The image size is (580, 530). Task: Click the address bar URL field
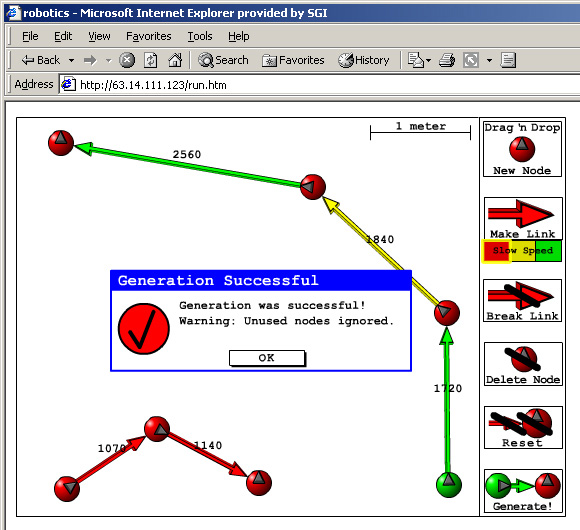tap(319, 85)
